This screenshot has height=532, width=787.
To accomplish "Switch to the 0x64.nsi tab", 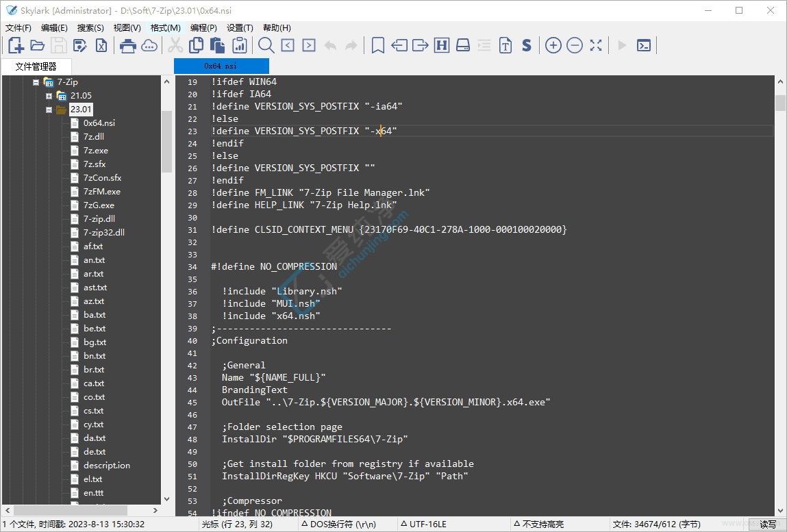I will click(221, 66).
